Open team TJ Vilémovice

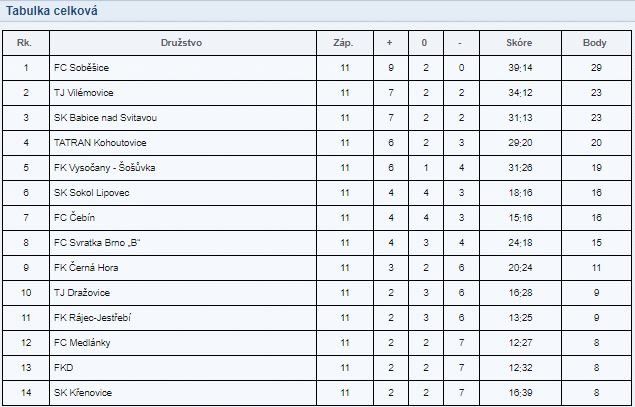(83, 93)
